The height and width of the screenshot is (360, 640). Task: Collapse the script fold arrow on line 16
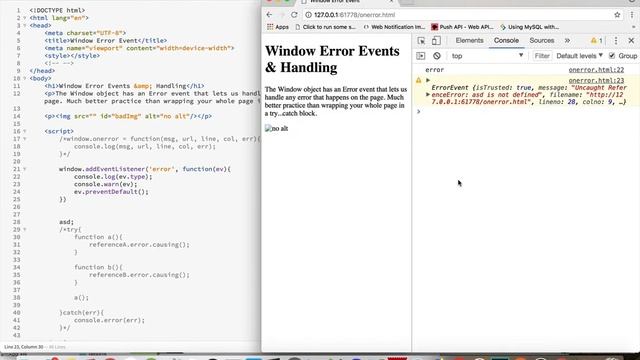pos(24,131)
